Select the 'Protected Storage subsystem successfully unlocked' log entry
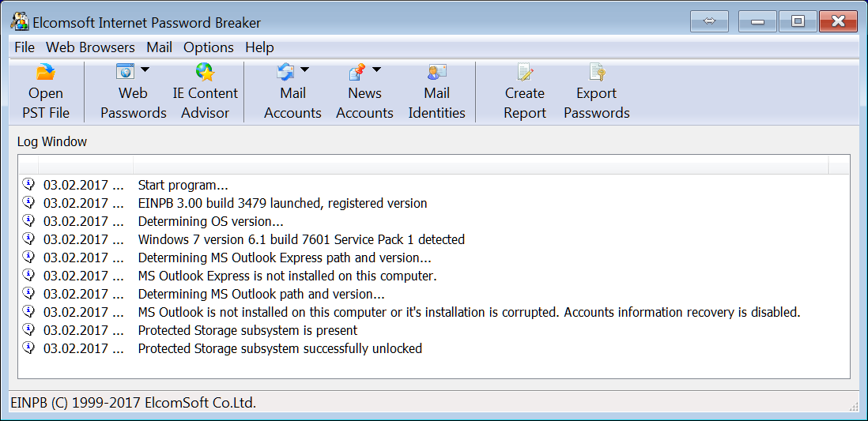 pos(280,348)
